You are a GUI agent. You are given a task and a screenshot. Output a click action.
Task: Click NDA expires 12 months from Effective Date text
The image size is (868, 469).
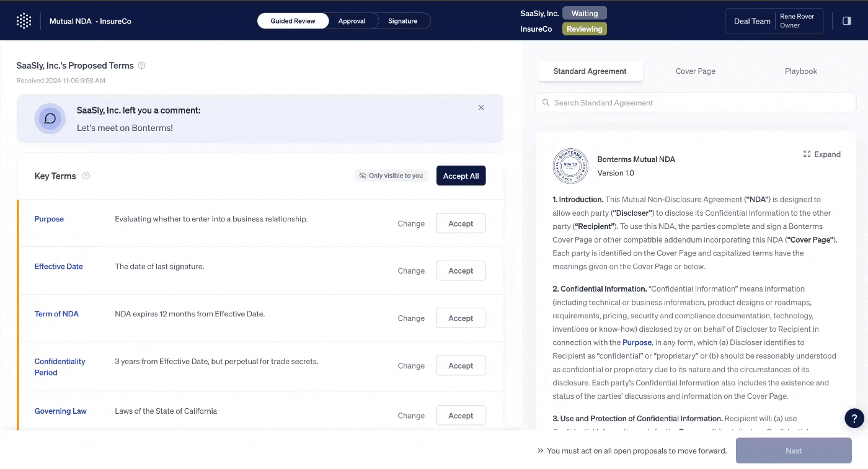190,313
